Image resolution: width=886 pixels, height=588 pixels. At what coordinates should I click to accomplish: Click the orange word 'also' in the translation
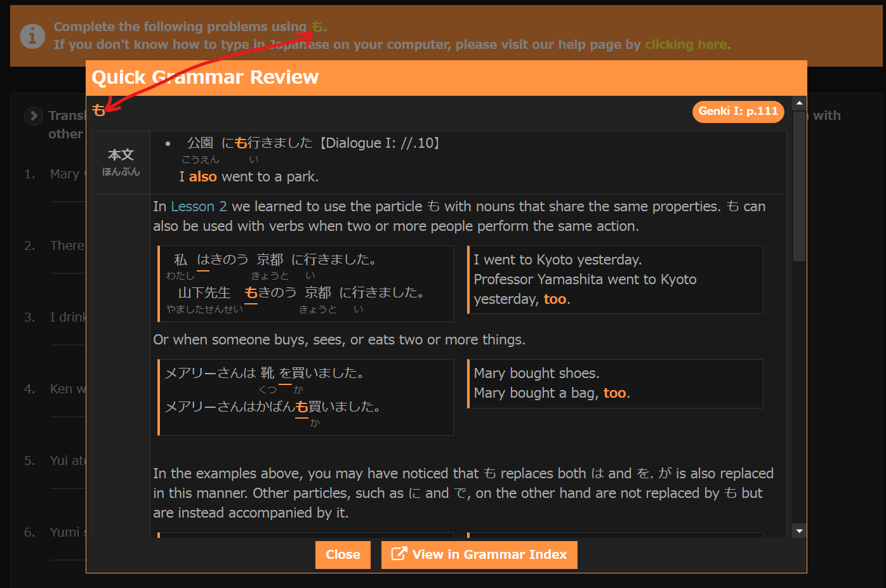(x=202, y=177)
